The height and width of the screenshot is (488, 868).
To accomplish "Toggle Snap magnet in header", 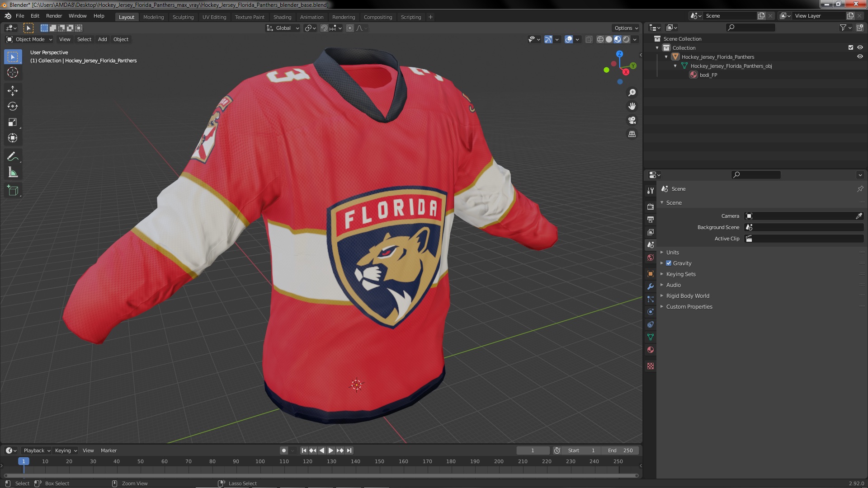I will pos(324,28).
